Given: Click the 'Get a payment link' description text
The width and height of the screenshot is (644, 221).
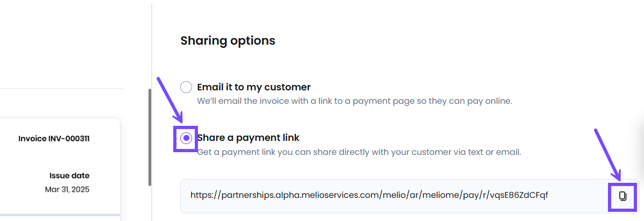Looking at the screenshot, I should (x=359, y=152).
